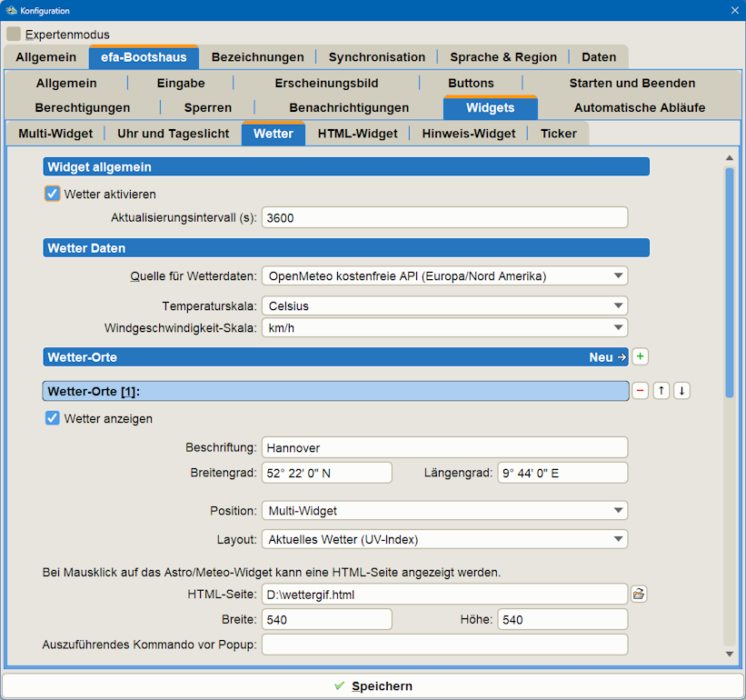Enable the Expertenmodus checkbox

click(14, 35)
